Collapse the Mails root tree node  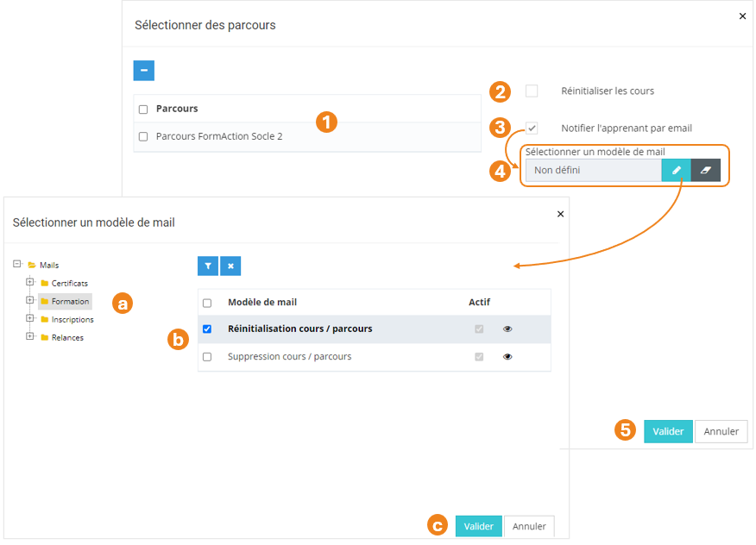pos(18,265)
